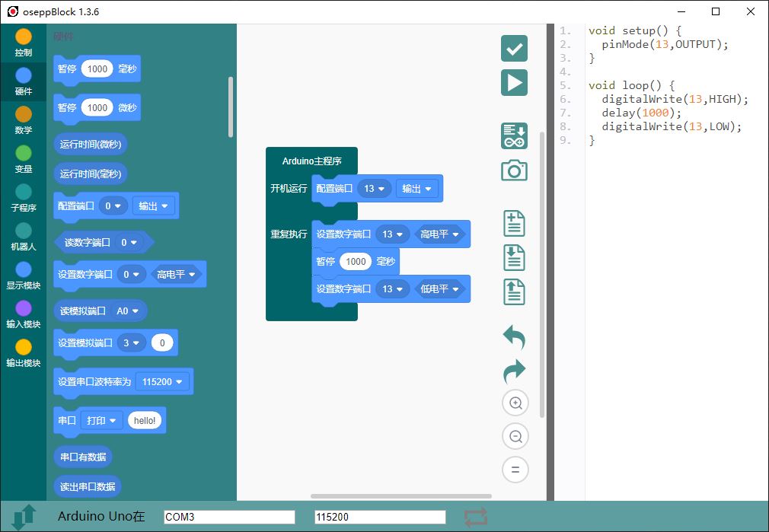The image size is (769, 532).
Task: Select the 控制 category tab
Action: pos(24,43)
